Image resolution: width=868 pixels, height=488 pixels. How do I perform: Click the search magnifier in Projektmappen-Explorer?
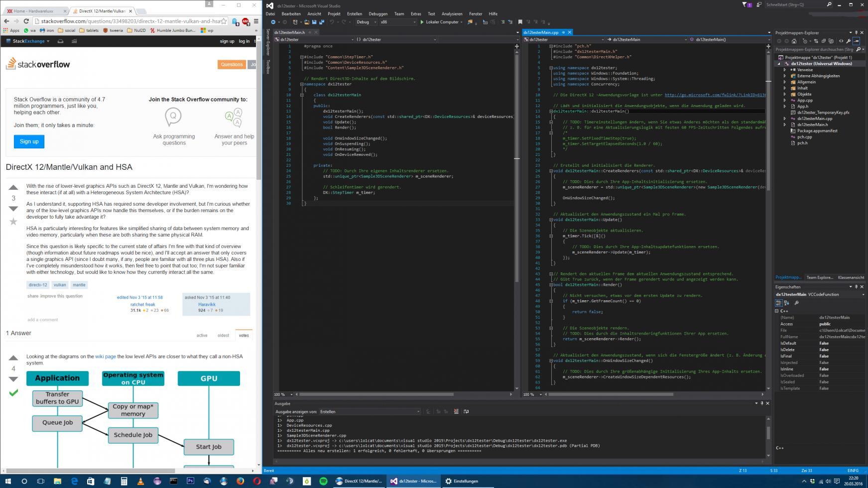[859, 49]
